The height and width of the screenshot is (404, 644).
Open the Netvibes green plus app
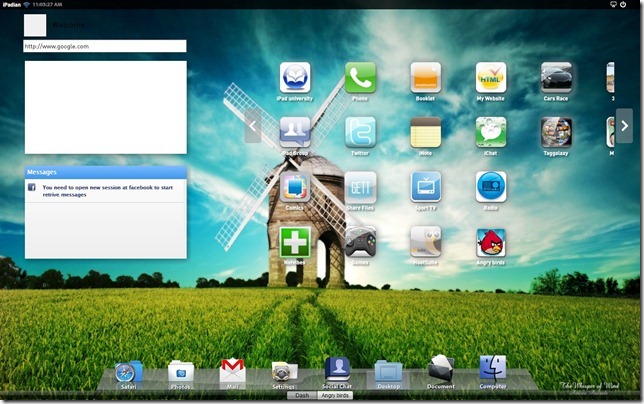click(x=295, y=242)
